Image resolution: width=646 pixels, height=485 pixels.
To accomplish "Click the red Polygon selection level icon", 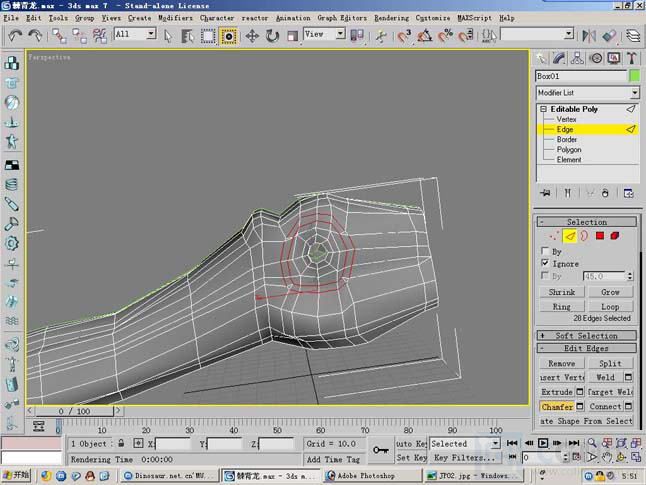I will (x=600, y=236).
